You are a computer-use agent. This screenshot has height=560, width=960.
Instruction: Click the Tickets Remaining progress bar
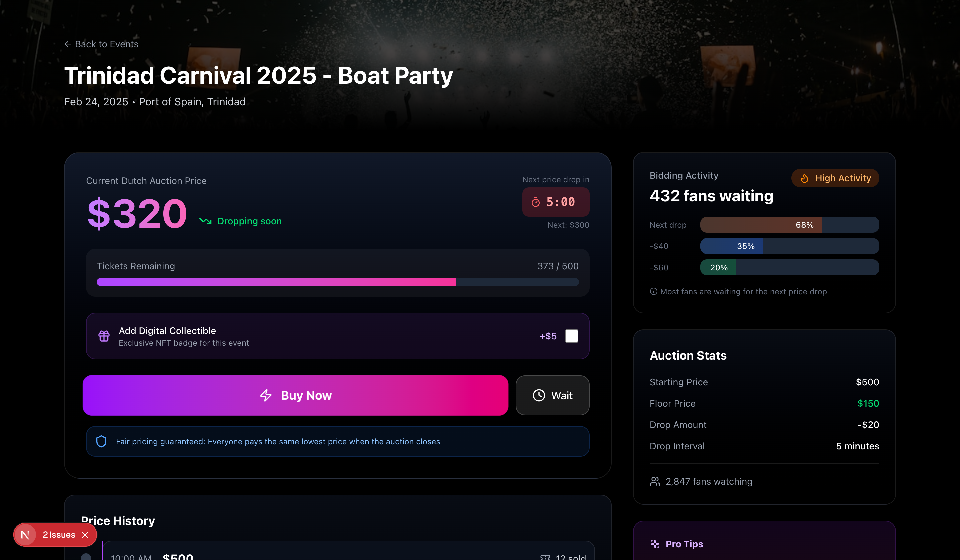pos(338,282)
